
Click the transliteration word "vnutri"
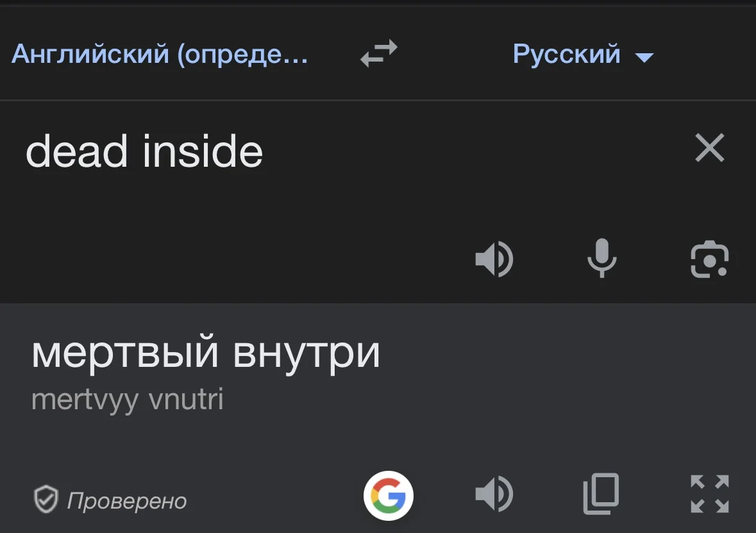point(186,400)
